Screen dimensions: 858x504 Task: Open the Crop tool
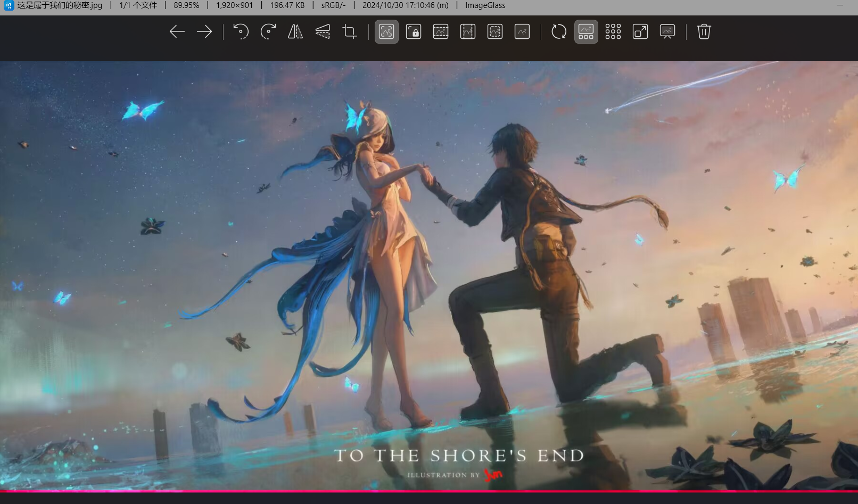350,32
